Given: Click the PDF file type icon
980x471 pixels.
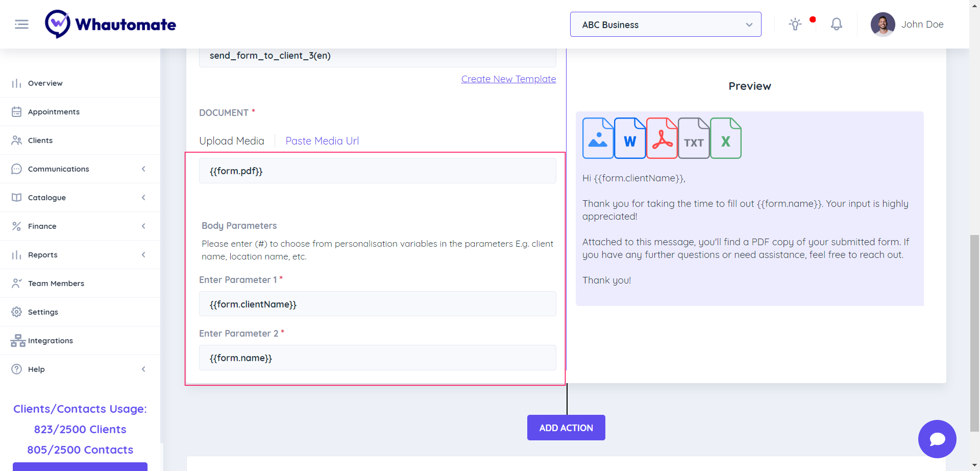Looking at the screenshot, I should click(x=662, y=138).
